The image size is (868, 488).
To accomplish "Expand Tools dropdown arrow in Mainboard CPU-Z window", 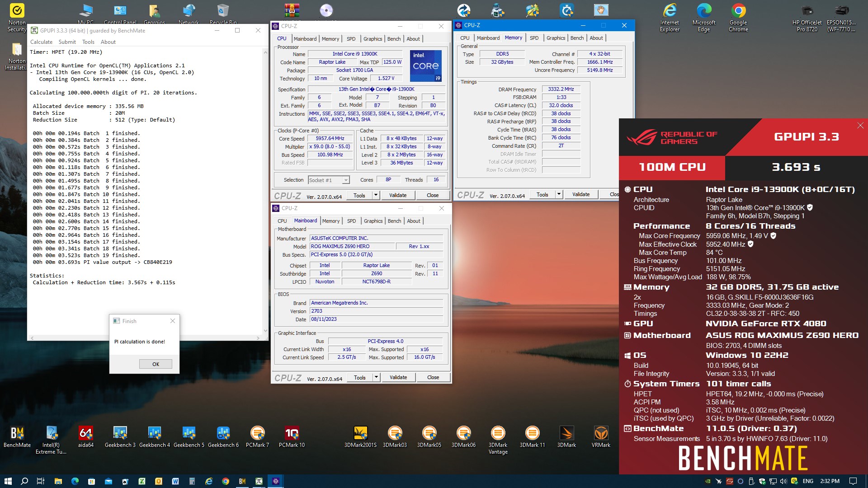I will (376, 377).
